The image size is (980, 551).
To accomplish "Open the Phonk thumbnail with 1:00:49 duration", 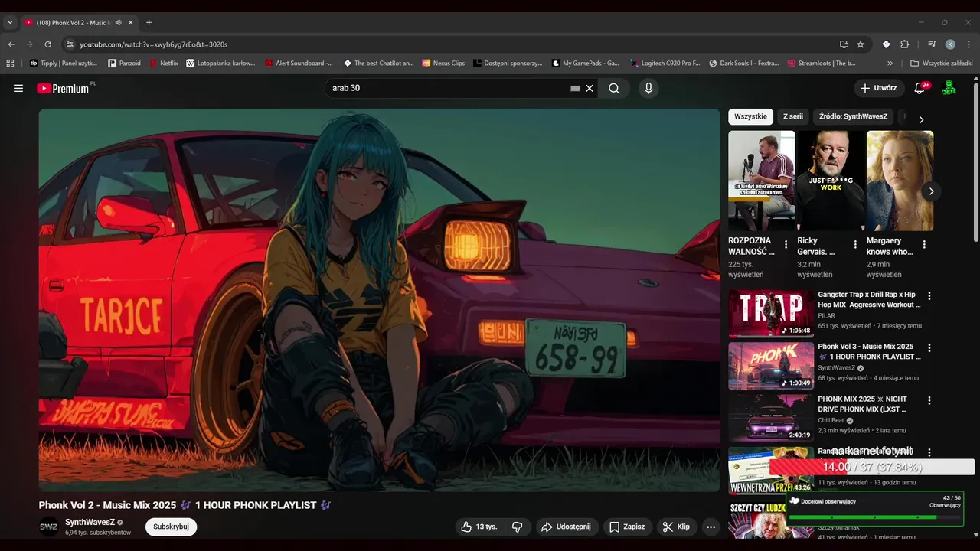I will [771, 366].
